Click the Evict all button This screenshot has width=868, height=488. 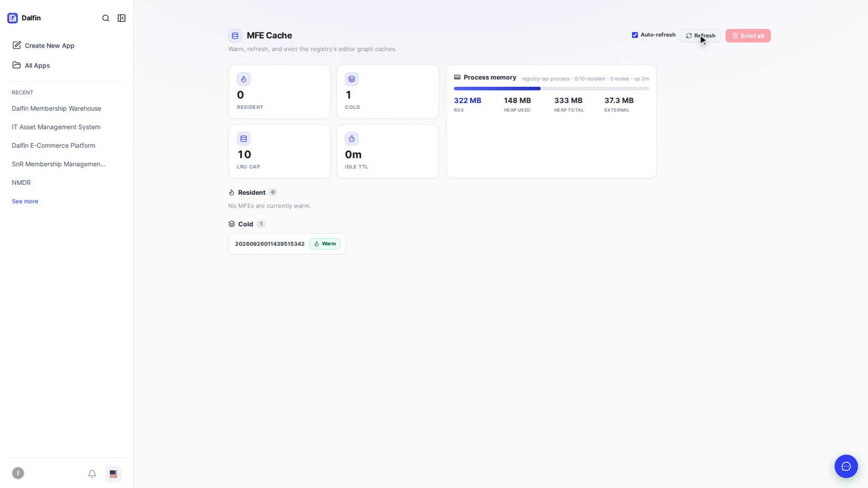[x=748, y=36]
